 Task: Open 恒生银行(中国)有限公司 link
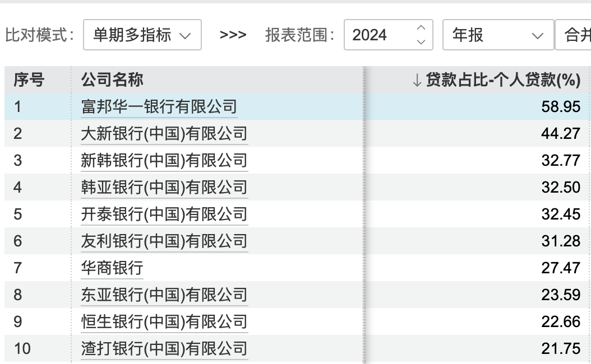pyautogui.click(x=164, y=322)
